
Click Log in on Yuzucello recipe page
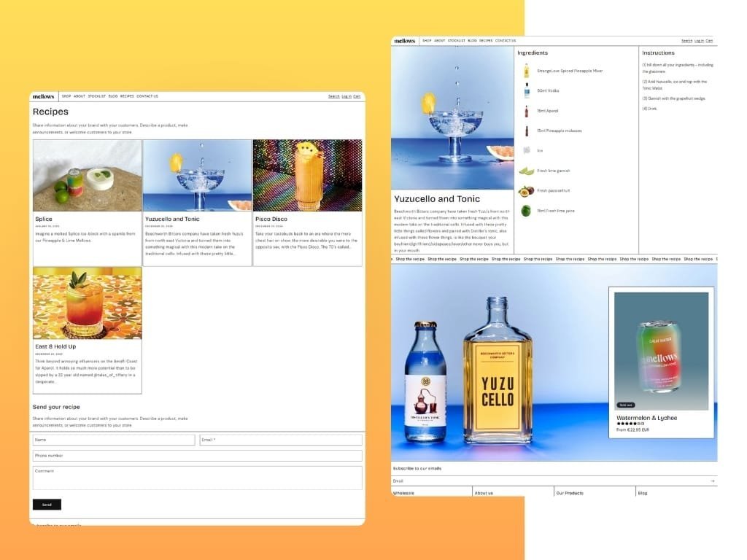point(699,41)
